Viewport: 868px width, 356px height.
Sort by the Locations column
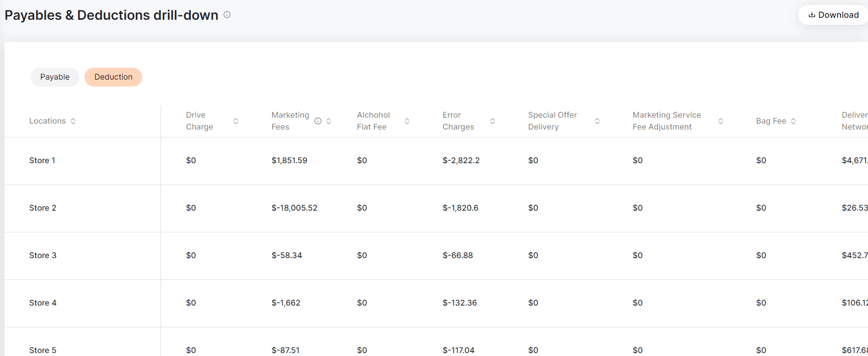[x=73, y=121]
